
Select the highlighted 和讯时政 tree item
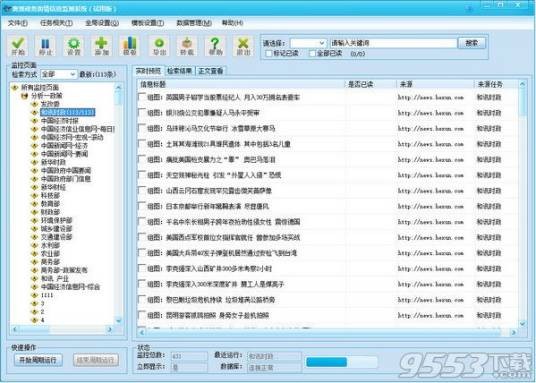(67, 112)
